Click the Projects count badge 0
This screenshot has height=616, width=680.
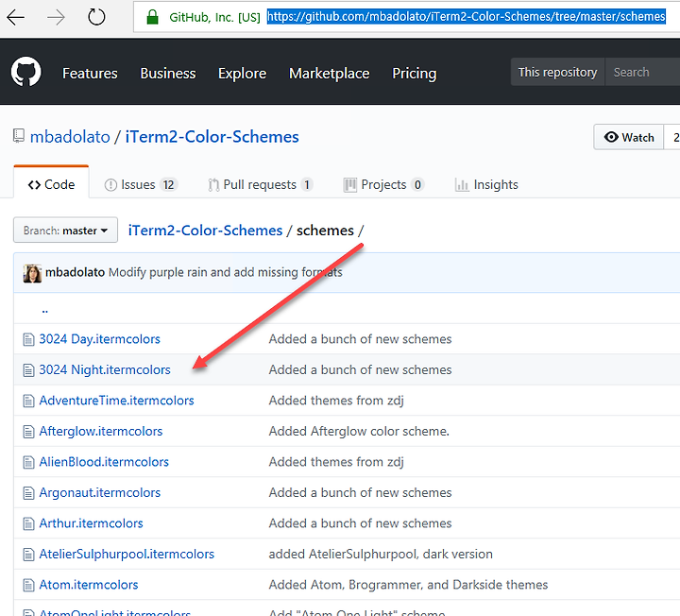click(x=417, y=185)
